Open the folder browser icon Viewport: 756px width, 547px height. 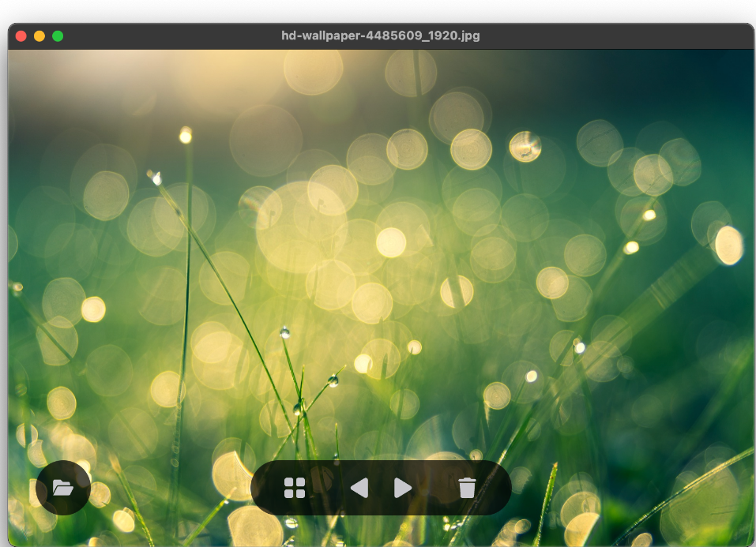coord(63,488)
